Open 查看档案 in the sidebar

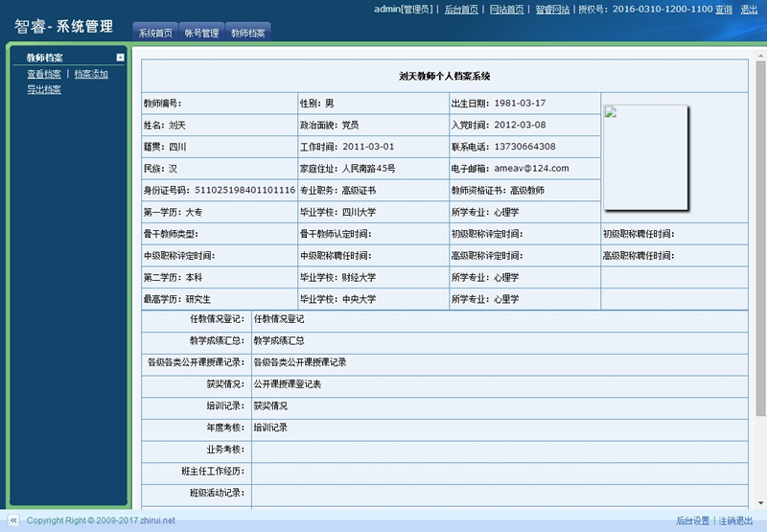43,74
